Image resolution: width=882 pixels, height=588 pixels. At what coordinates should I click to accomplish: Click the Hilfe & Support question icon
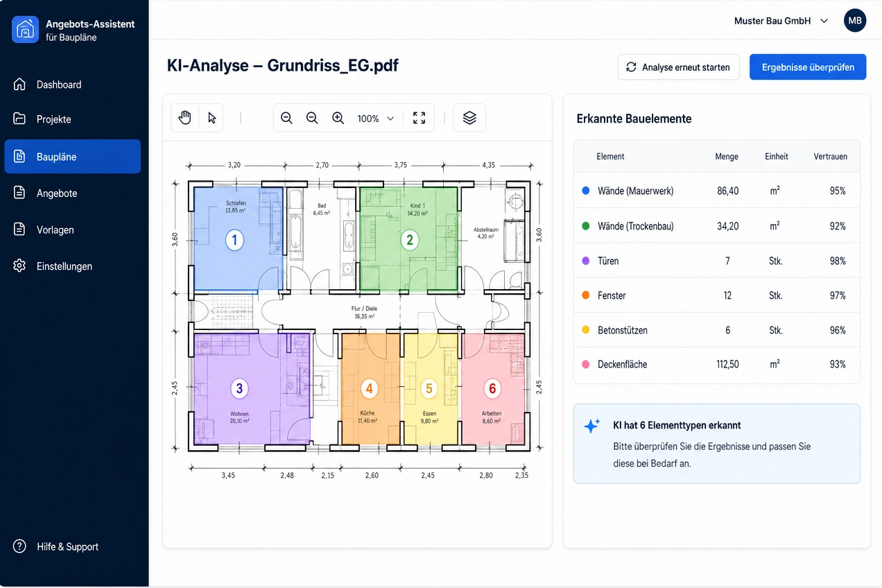(19, 546)
